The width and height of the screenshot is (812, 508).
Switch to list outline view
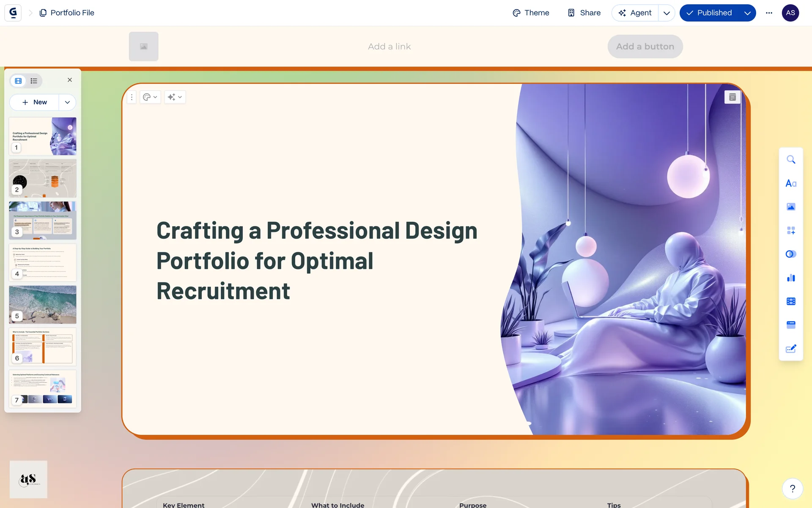(34, 81)
